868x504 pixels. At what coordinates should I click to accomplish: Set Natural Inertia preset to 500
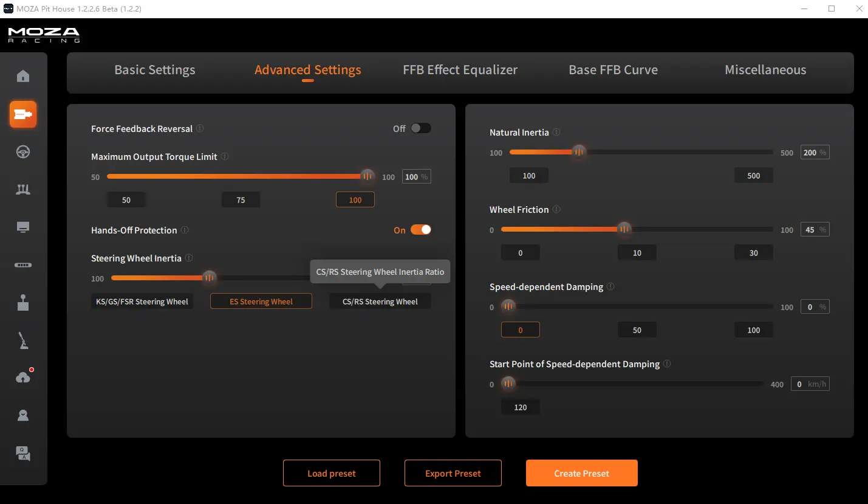(x=754, y=176)
